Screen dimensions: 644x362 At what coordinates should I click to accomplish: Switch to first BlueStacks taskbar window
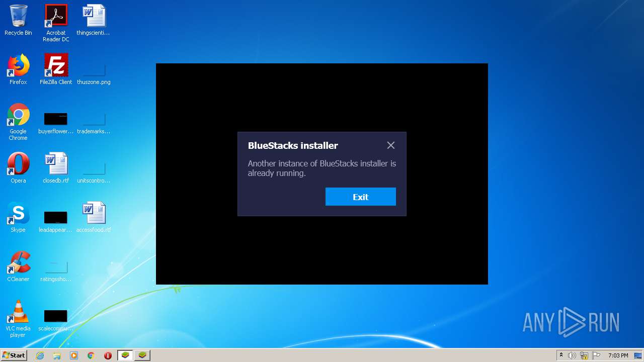click(125, 355)
